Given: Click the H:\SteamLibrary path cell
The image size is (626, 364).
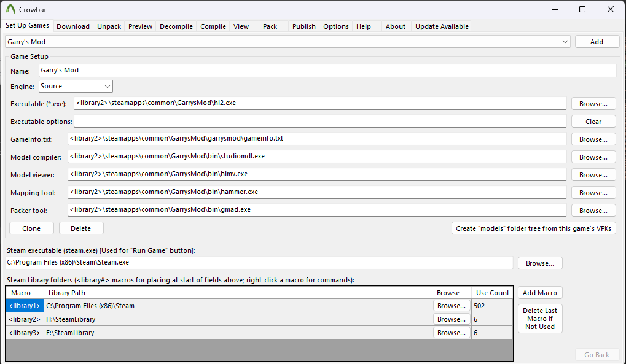Looking at the screenshot, I should tap(238, 319).
